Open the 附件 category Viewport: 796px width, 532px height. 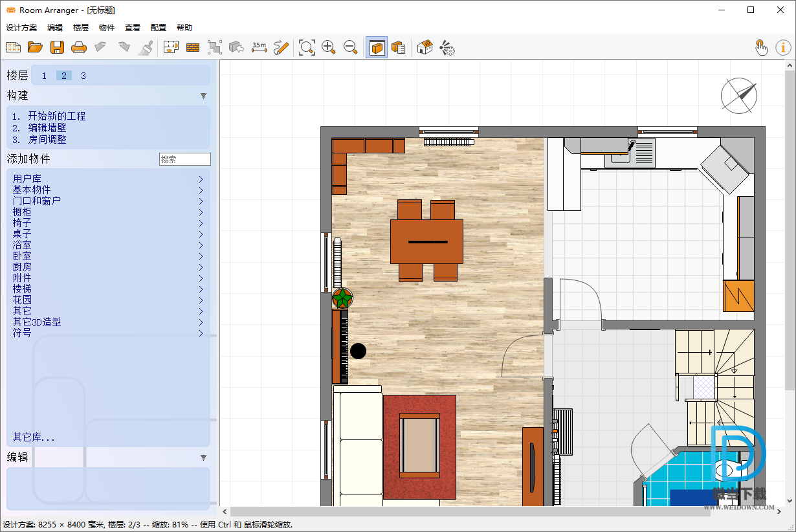(108, 278)
